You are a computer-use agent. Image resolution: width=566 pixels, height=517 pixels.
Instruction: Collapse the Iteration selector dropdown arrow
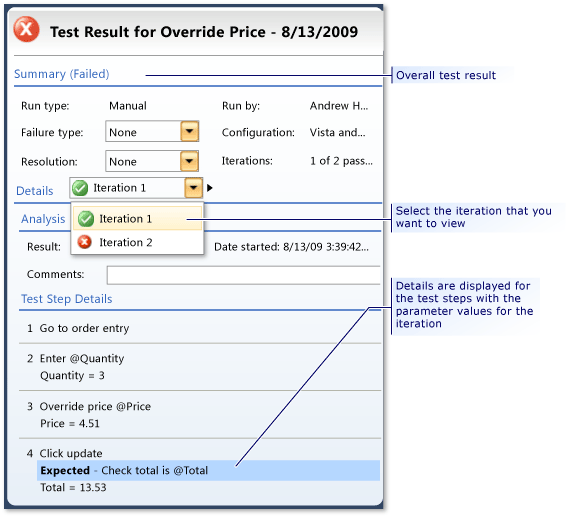click(x=193, y=188)
